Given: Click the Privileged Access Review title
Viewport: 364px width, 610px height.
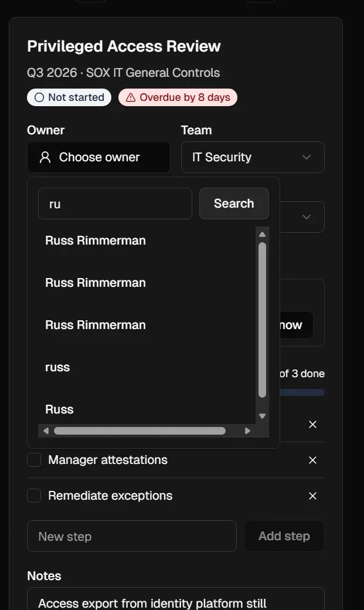Looking at the screenshot, I should [x=124, y=46].
